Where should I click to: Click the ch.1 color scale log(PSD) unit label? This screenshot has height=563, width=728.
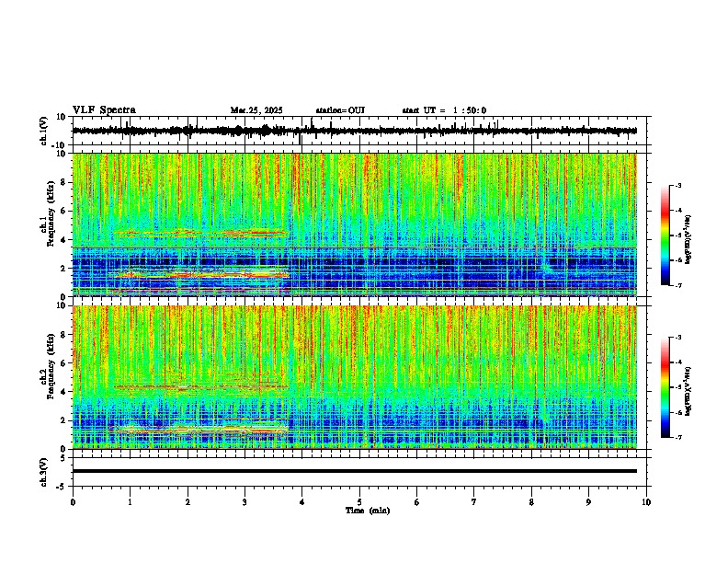pos(688,239)
